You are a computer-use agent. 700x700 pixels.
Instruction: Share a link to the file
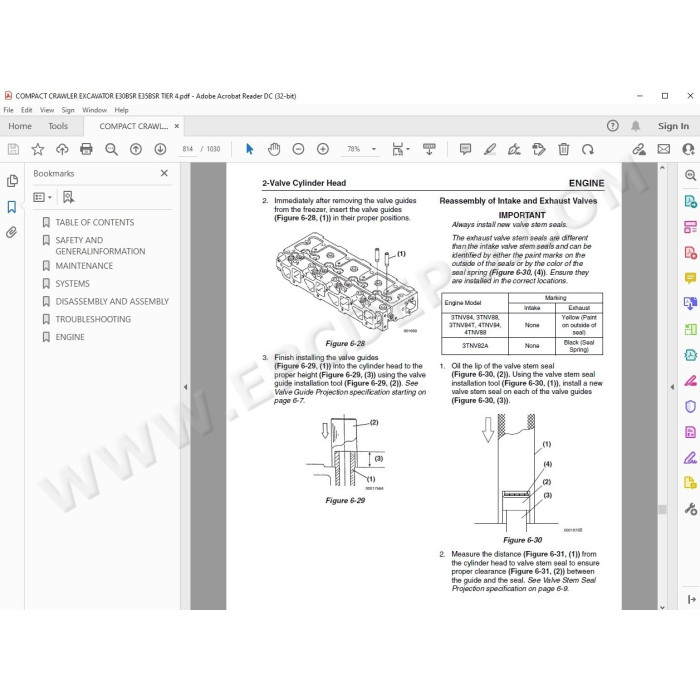point(639,149)
